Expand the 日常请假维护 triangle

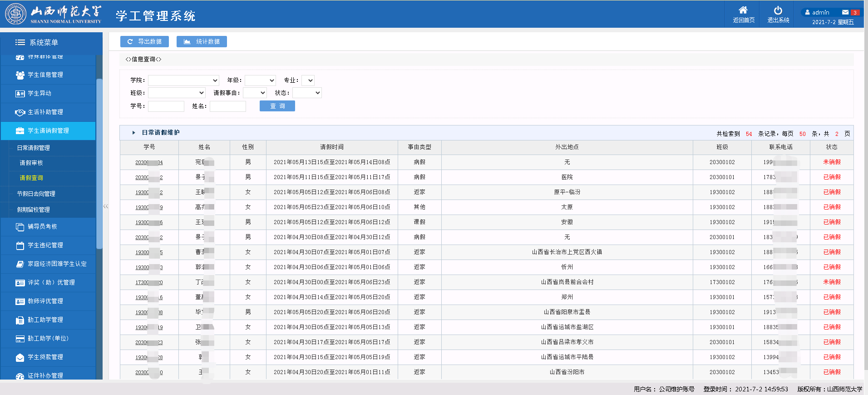tap(133, 133)
